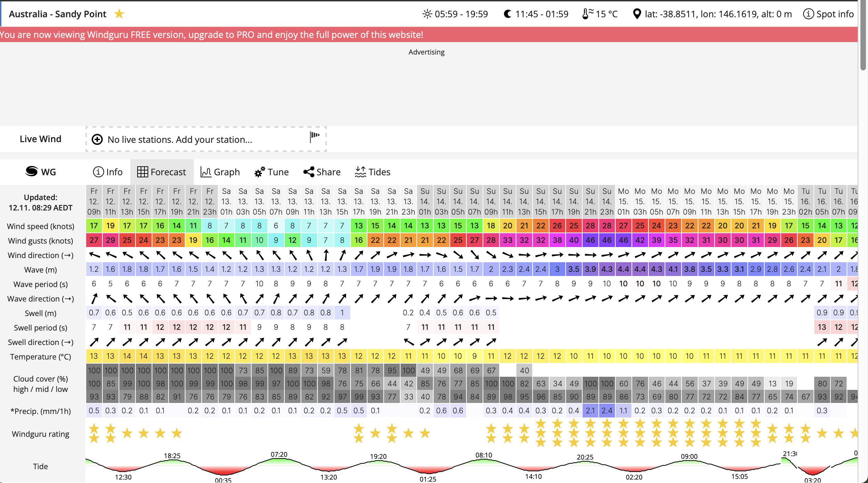The height and width of the screenshot is (483, 868).
Task: Click the windsock flag icon in Live Wind
Action: tap(314, 136)
